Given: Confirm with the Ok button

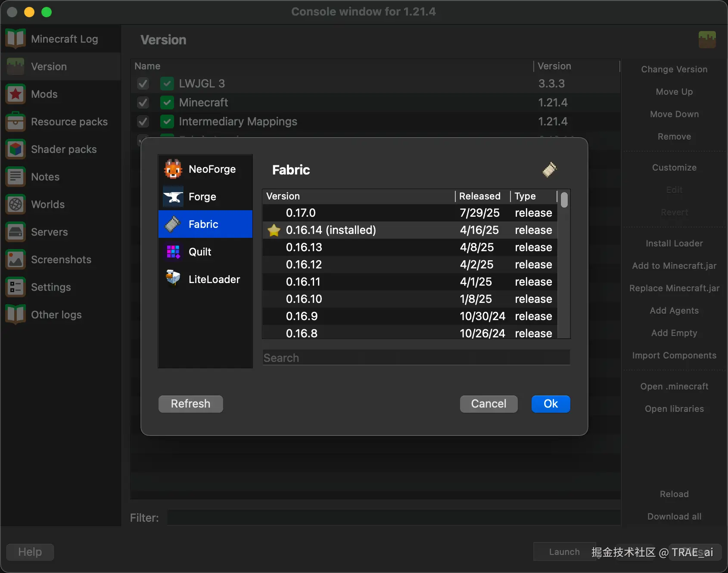Looking at the screenshot, I should pos(551,404).
